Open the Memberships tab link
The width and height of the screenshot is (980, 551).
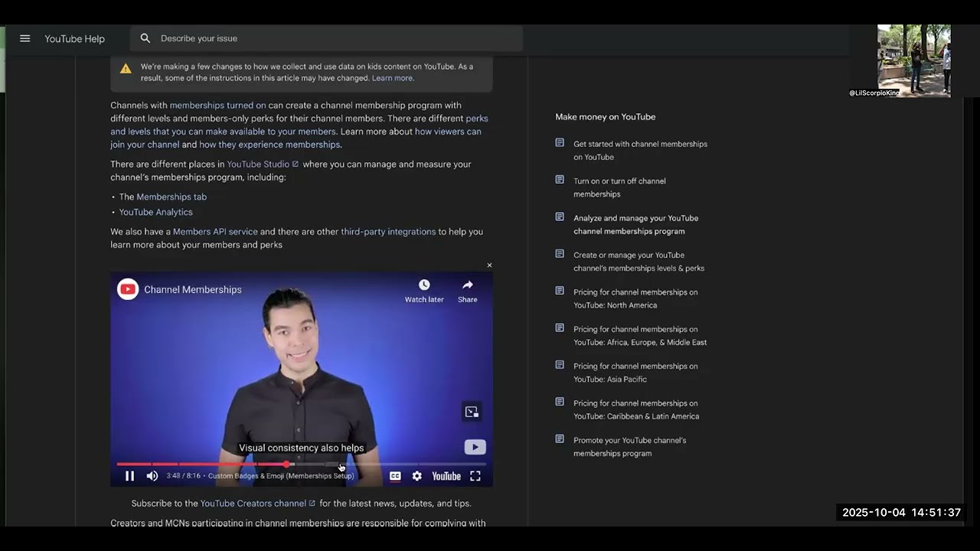(x=171, y=197)
